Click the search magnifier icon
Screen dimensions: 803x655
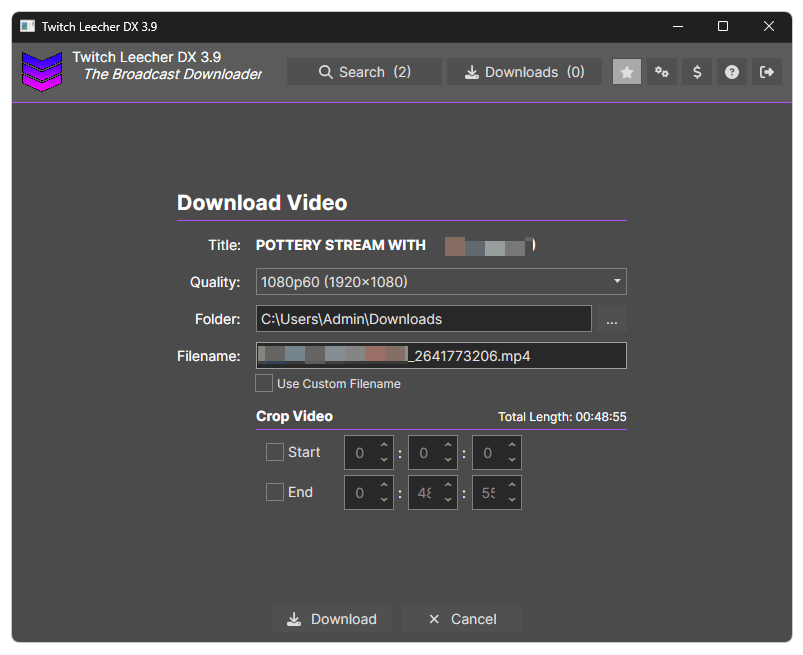point(325,71)
